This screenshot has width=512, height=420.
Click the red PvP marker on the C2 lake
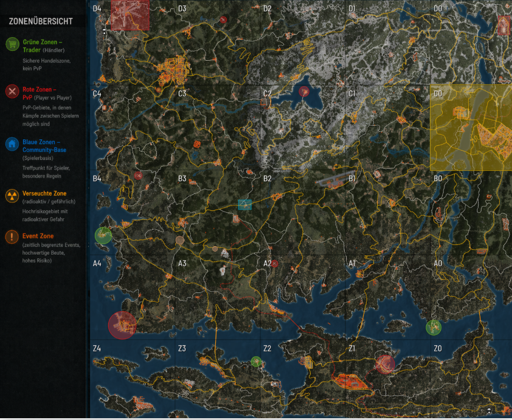coord(304,91)
